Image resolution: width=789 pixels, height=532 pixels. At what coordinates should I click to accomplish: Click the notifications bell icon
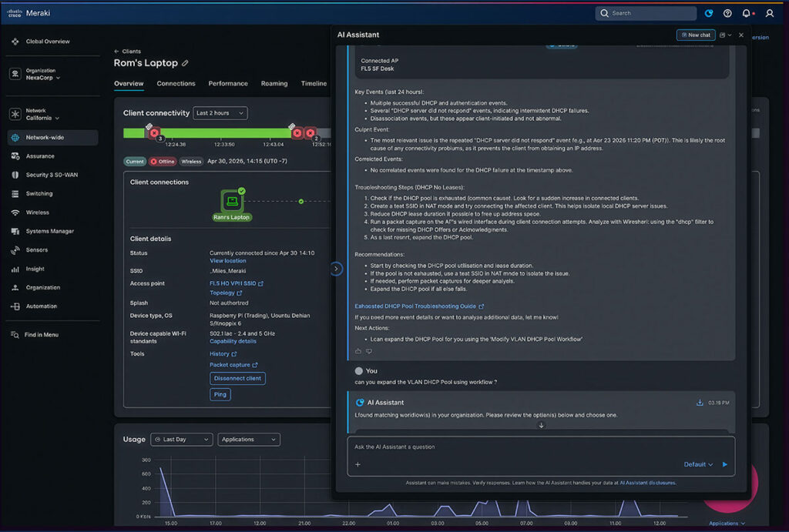click(746, 14)
